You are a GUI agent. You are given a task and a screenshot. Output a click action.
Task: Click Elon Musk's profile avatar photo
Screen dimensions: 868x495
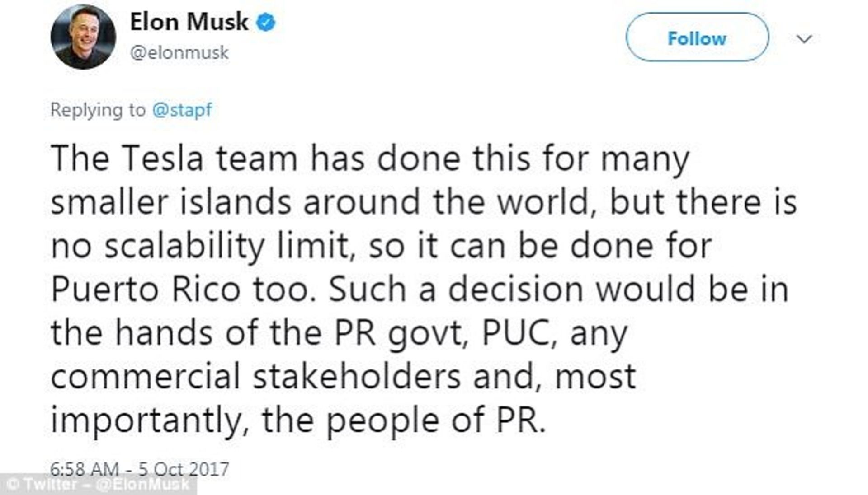[83, 37]
